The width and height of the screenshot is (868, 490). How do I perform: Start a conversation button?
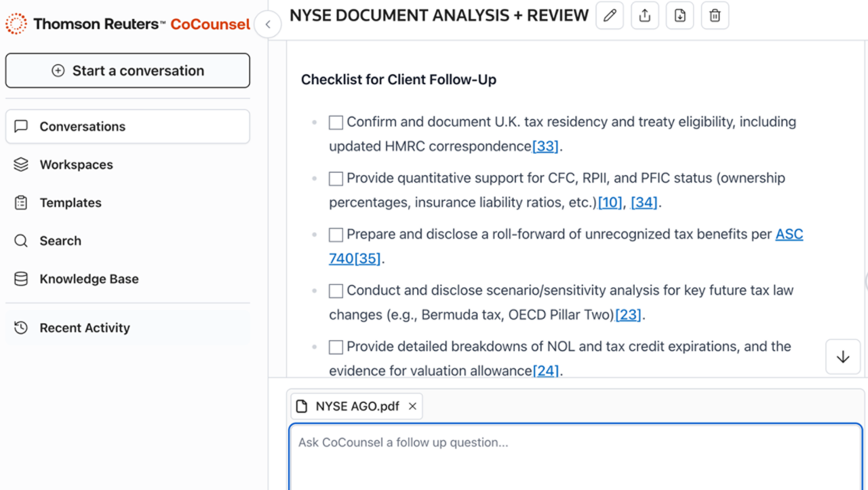(x=127, y=71)
